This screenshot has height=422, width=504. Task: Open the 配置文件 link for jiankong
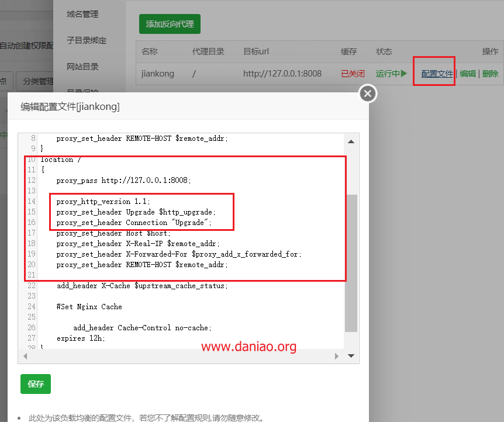[x=437, y=74]
